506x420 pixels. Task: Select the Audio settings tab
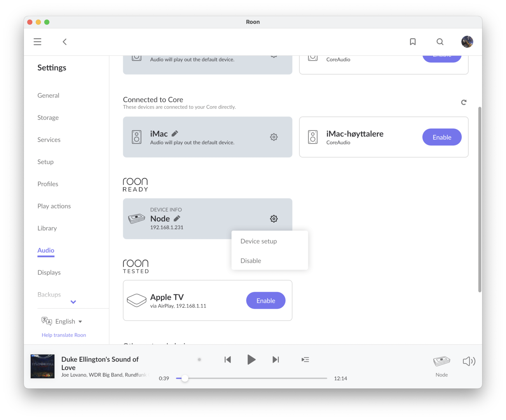point(46,250)
